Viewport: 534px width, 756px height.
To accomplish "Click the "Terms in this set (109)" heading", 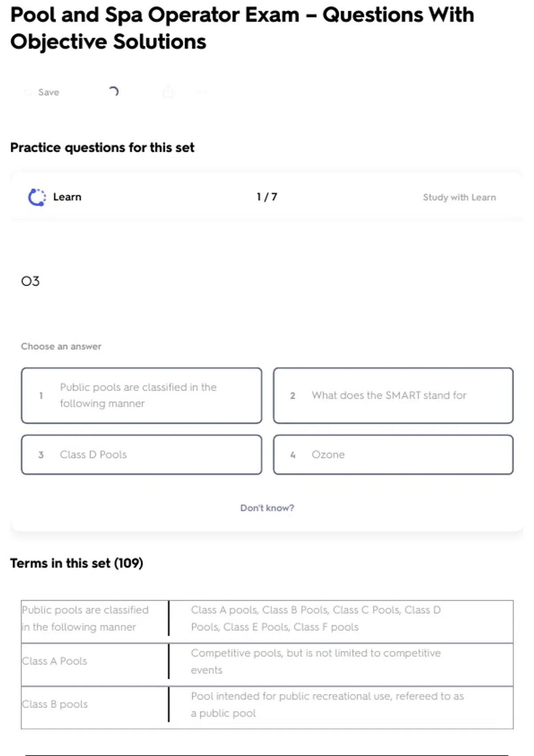I will click(77, 563).
